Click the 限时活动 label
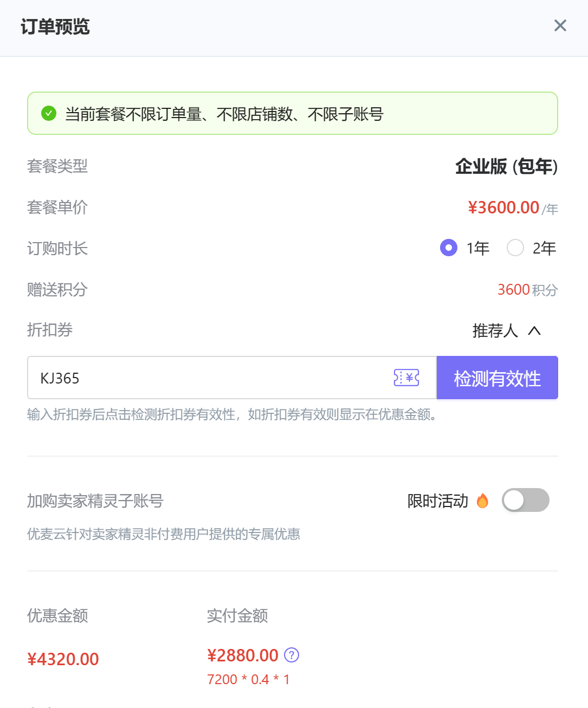Viewport: 588px width, 708px height. point(437,501)
